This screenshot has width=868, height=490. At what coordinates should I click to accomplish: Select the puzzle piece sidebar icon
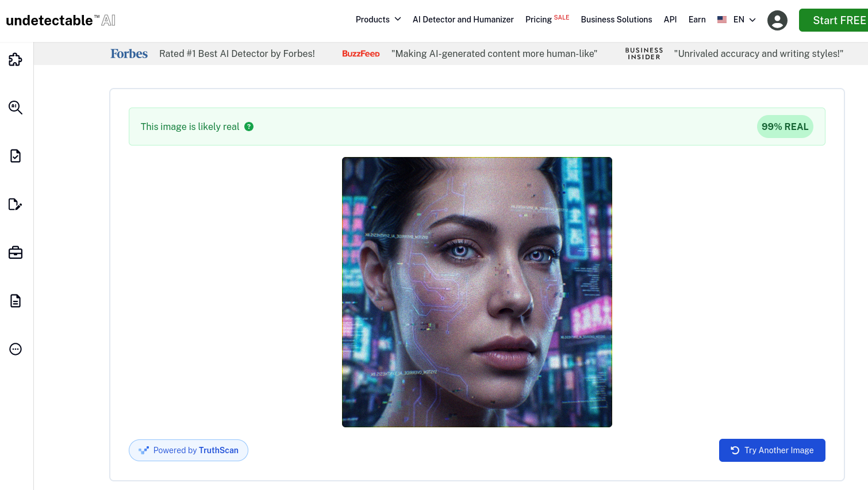click(x=15, y=59)
